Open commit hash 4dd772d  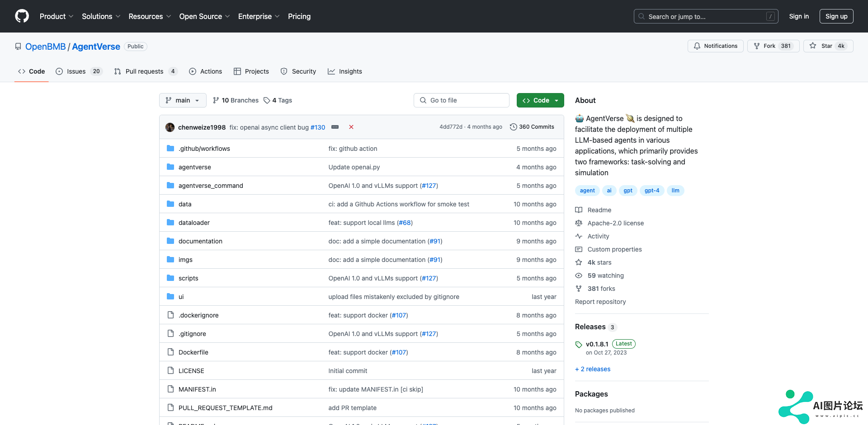coord(451,127)
